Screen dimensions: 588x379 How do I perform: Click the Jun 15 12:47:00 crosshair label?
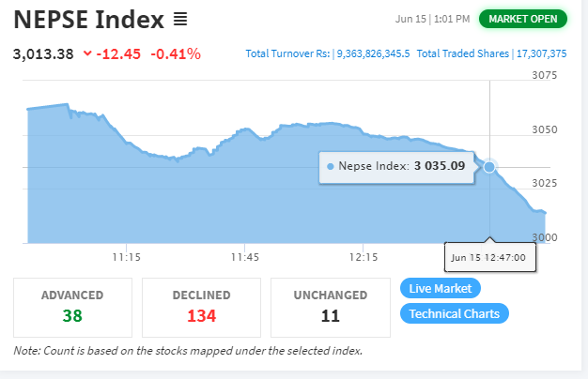tap(489, 257)
